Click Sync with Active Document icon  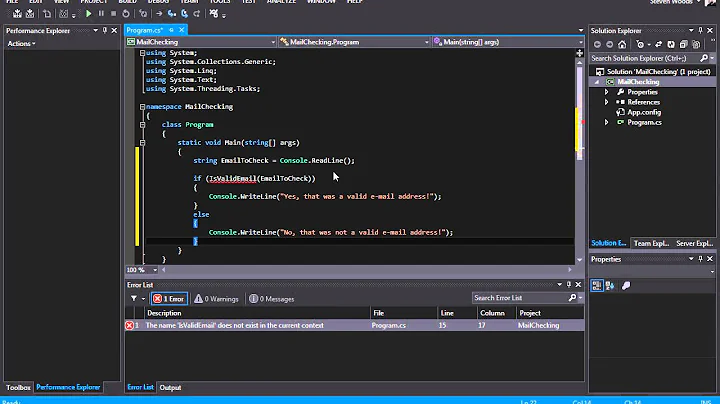(658, 45)
